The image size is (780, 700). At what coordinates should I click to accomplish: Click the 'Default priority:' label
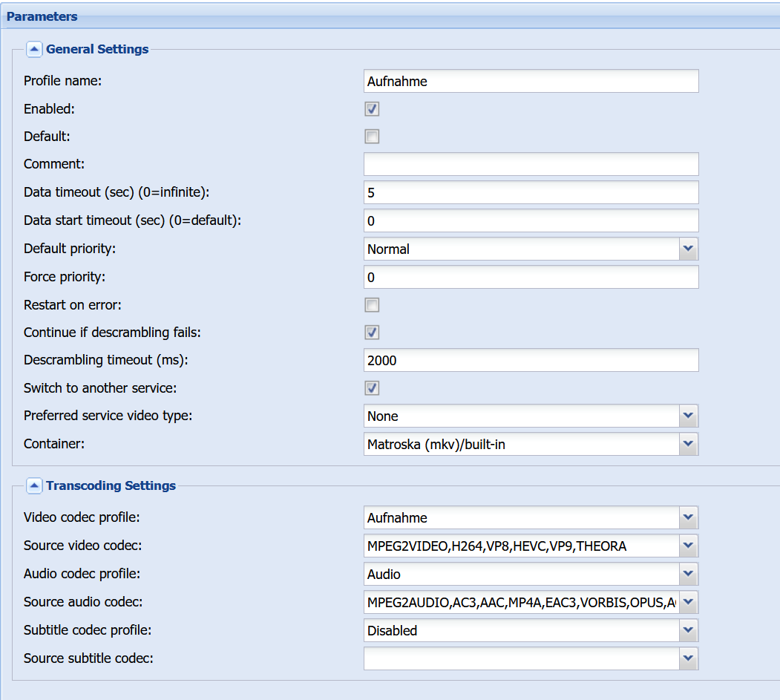[x=70, y=248]
